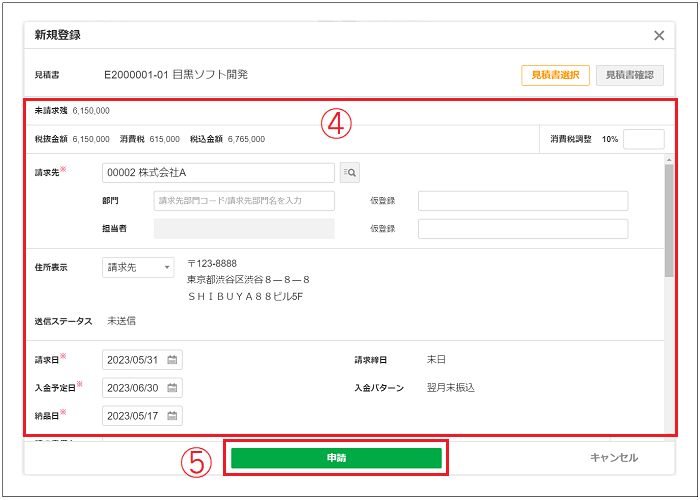Click the 仮登録 field beside 部門
This screenshot has width=700, height=500.
(x=523, y=201)
